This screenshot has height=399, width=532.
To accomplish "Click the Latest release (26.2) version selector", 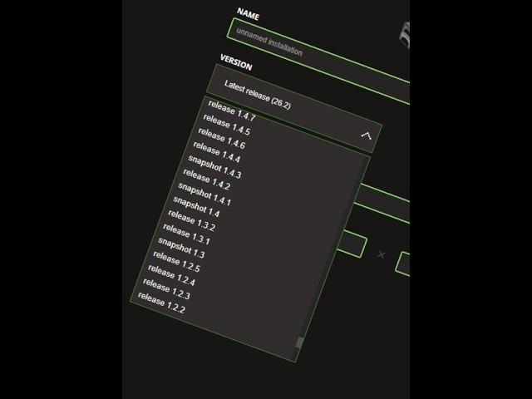I will point(294,108).
